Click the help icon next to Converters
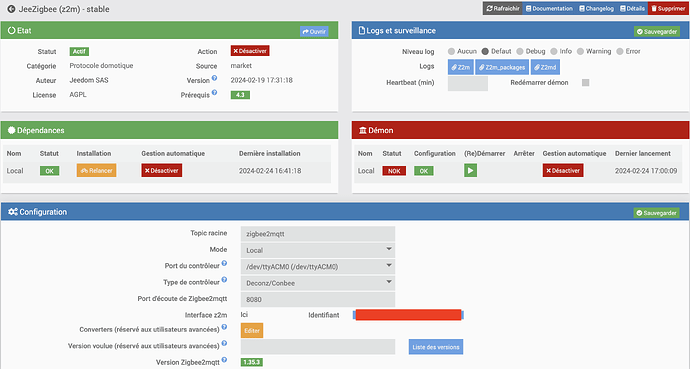The image size is (690, 369). coord(224,327)
